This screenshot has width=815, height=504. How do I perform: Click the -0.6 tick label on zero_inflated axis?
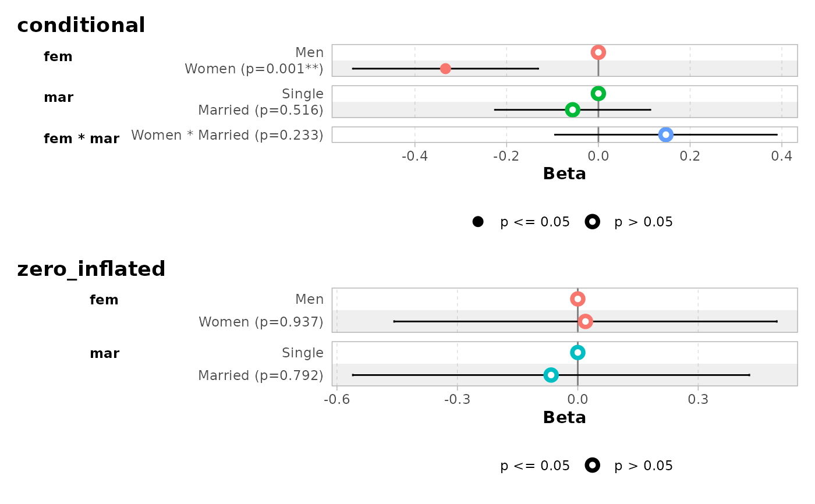coord(338,399)
